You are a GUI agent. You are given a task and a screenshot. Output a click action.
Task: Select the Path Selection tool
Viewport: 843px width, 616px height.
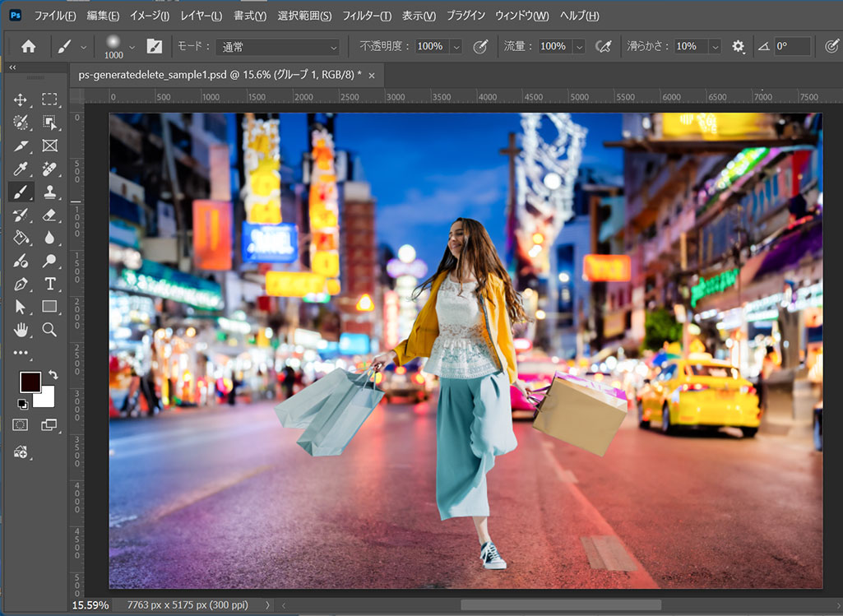point(21,307)
